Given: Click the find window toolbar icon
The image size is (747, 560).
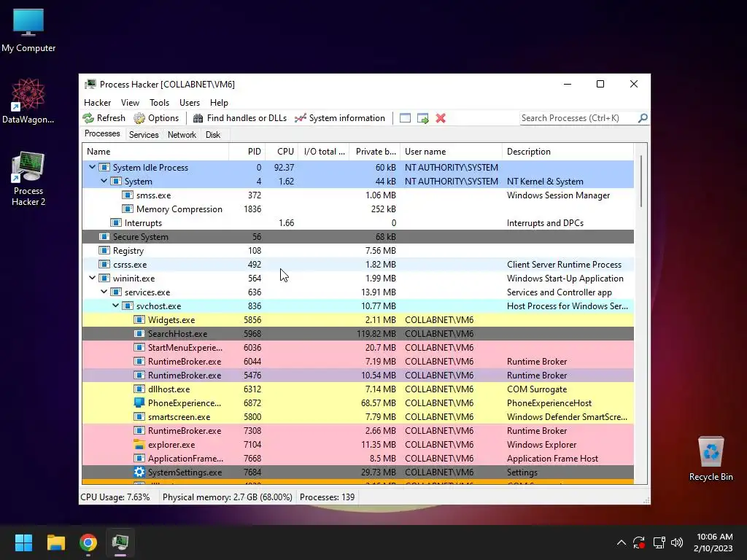Looking at the screenshot, I should (405, 118).
